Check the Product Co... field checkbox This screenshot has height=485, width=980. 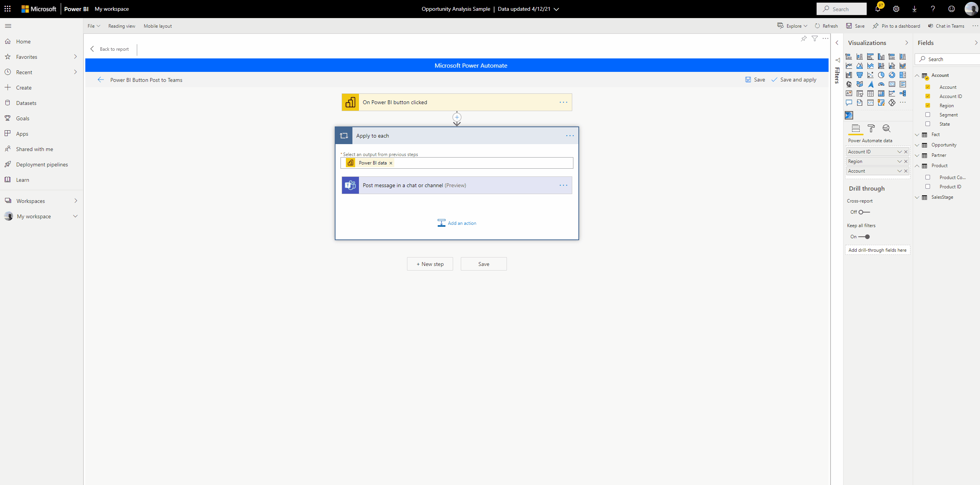(928, 177)
